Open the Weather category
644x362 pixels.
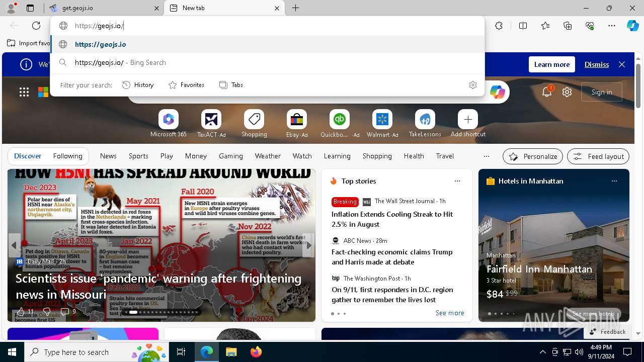tap(268, 156)
